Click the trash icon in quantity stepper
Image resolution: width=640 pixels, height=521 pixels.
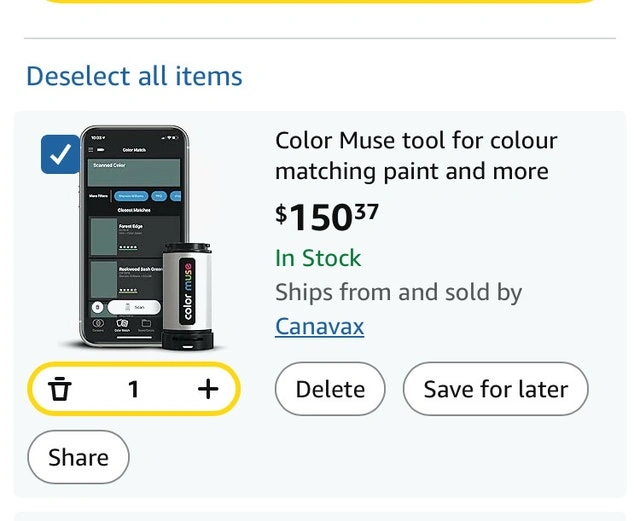pos(60,389)
